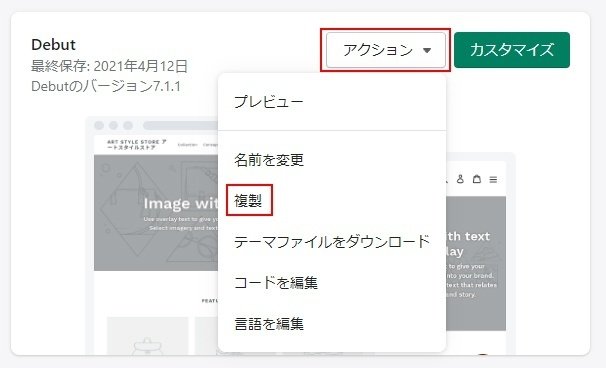Click the Debut theme title

(53, 44)
